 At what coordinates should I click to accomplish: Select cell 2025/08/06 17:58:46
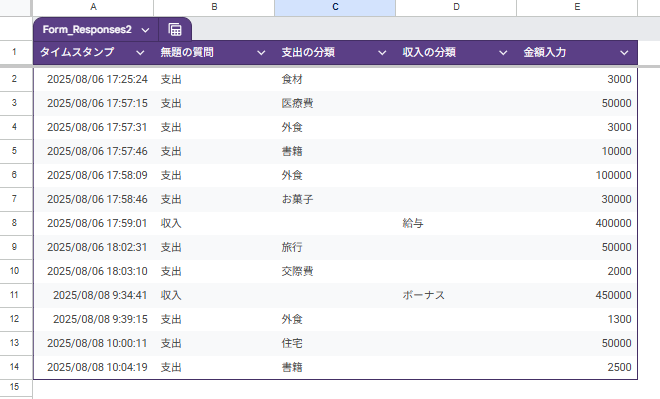pyautogui.click(x=93, y=199)
